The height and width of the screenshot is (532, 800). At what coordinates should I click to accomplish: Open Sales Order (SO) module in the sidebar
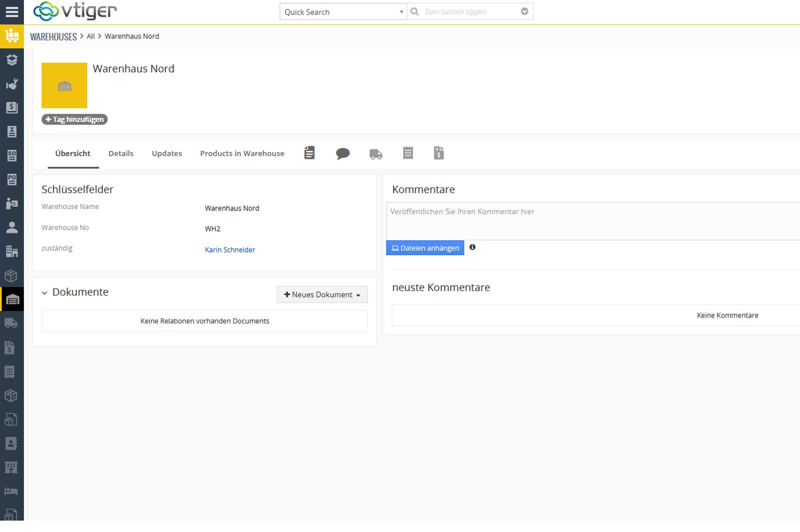click(x=11, y=155)
